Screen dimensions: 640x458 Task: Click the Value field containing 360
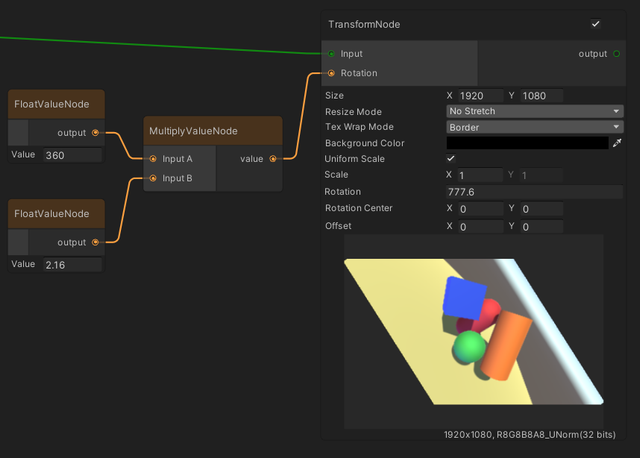(71, 155)
